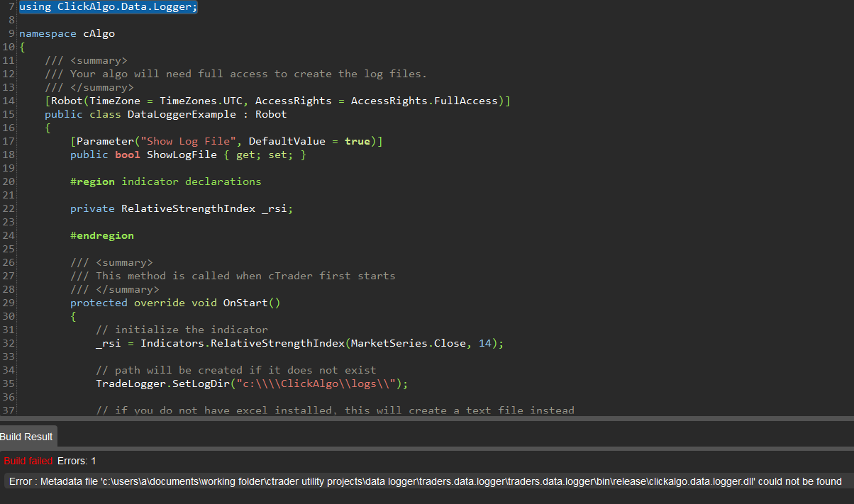
Task: Click 'public bool ShowLogFile' property line
Action: (188, 155)
